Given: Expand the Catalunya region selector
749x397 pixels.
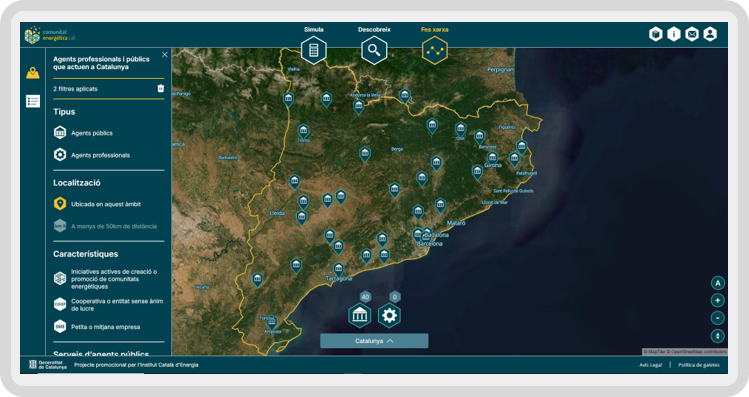Looking at the screenshot, I should click(x=374, y=341).
